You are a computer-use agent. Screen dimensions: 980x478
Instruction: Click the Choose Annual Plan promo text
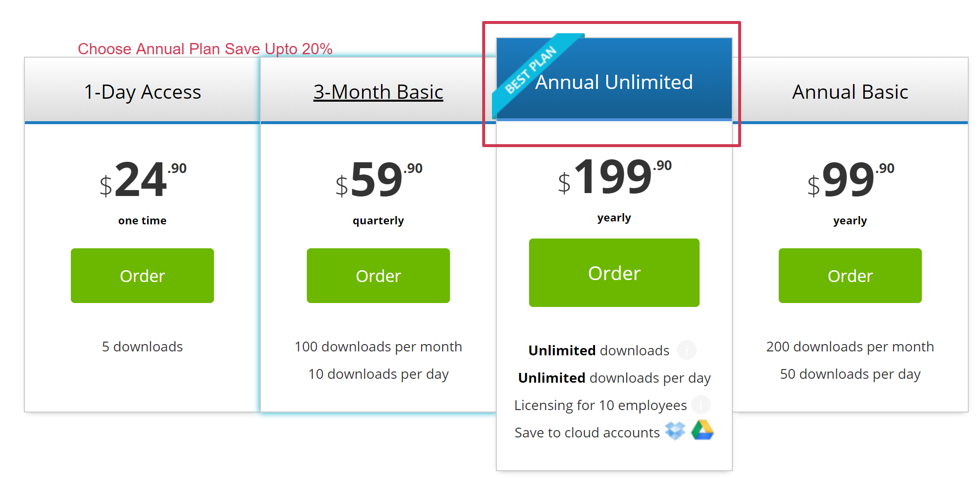click(x=205, y=49)
